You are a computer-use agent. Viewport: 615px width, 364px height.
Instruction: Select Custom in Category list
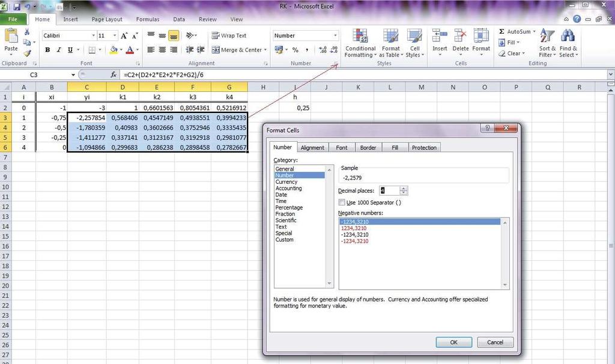[284, 239]
